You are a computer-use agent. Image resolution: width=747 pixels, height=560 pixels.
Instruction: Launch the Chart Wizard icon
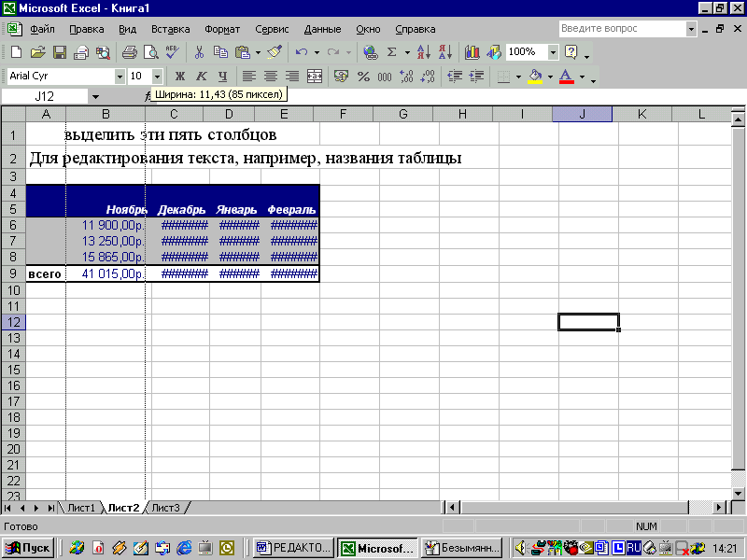tap(472, 52)
